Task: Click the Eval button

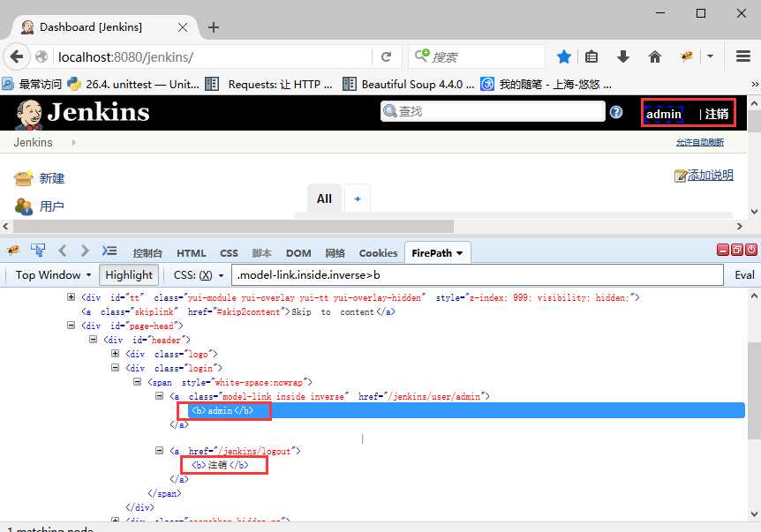Action: 744,275
